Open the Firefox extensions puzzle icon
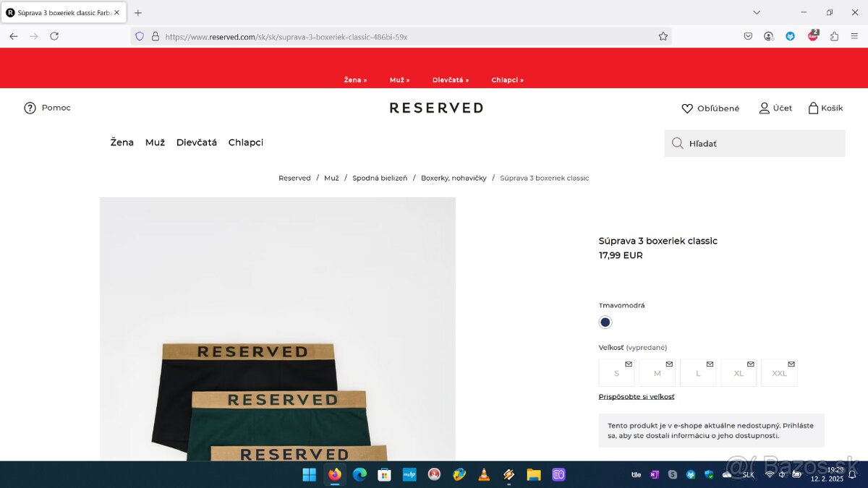 coord(834,36)
